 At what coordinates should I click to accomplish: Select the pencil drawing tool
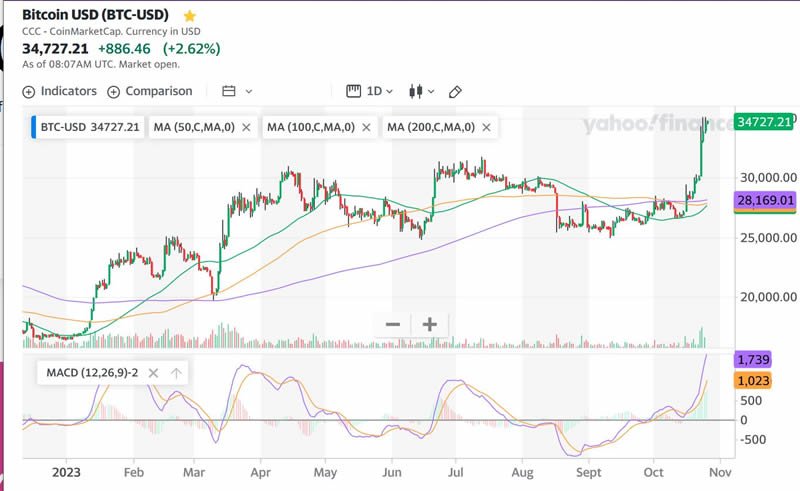[456, 92]
